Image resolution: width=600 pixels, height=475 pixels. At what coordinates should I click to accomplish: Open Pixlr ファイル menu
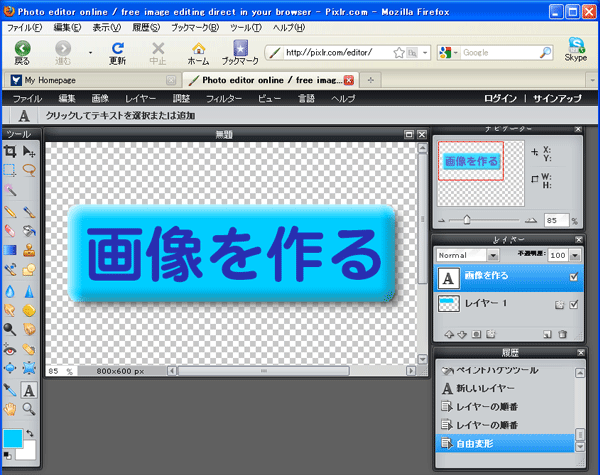coord(27,99)
